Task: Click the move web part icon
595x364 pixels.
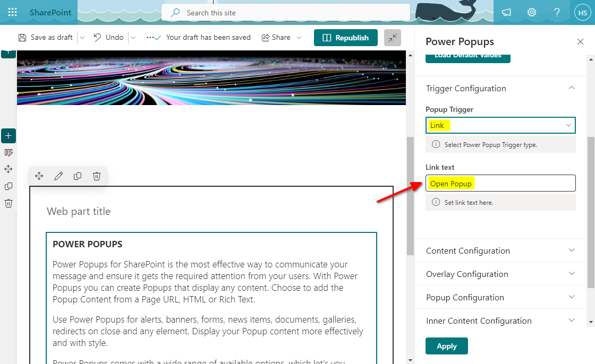Action: [x=39, y=176]
